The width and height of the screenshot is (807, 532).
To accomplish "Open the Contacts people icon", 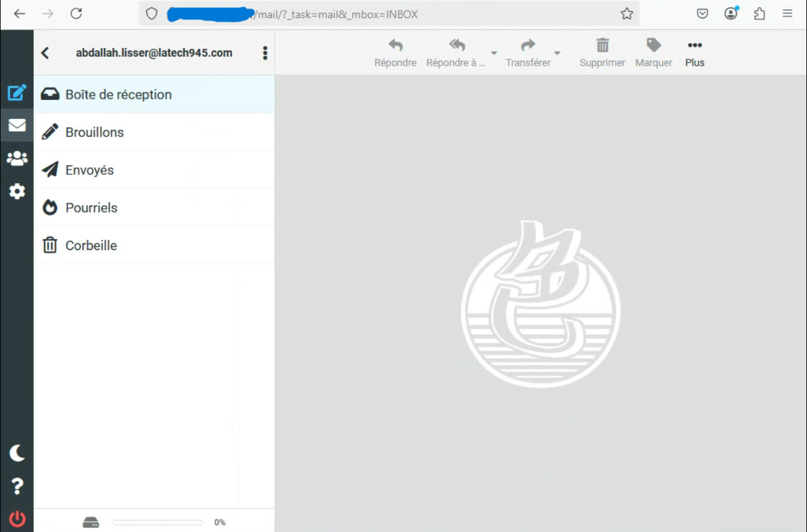I will tap(17, 159).
